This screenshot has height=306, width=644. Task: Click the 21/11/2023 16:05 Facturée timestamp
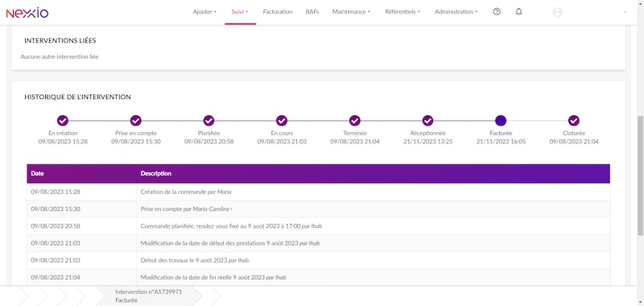(x=501, y=142)
